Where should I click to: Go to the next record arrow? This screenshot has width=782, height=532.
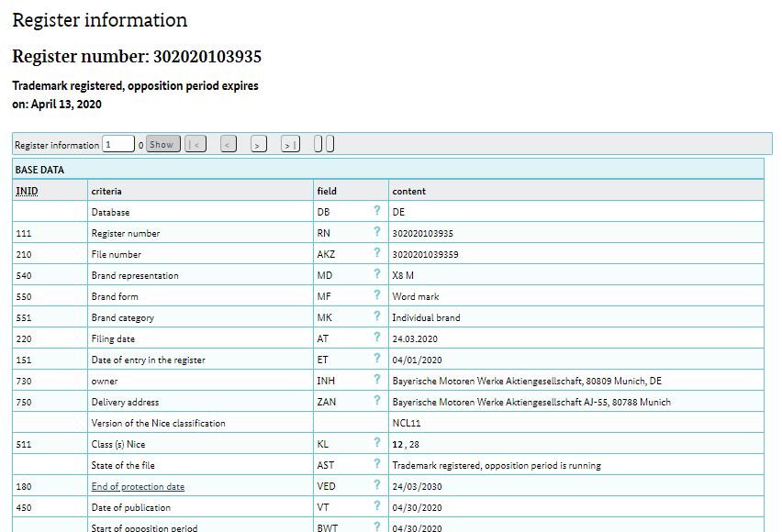pyautogui.click(x=259, y=144)
